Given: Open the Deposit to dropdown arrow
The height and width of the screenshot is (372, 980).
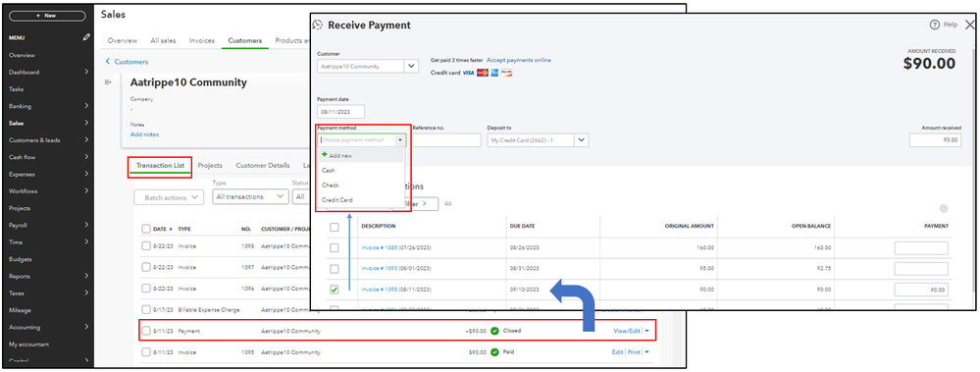Looking at the screenshot, I should coord(582,140).
